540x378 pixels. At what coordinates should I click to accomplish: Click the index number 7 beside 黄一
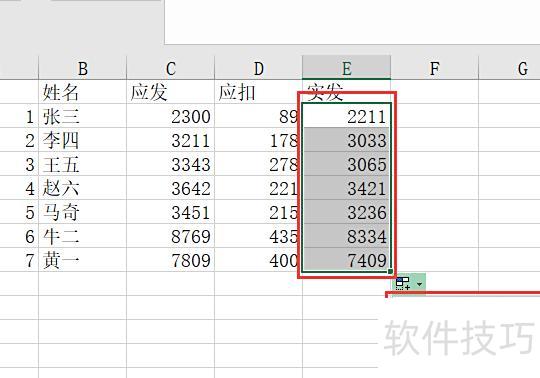point(30,261)
